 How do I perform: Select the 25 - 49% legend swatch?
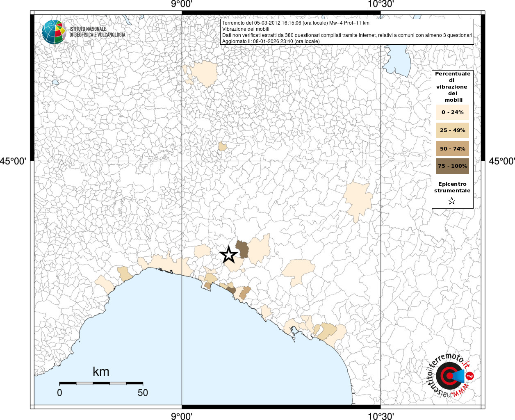453,130
